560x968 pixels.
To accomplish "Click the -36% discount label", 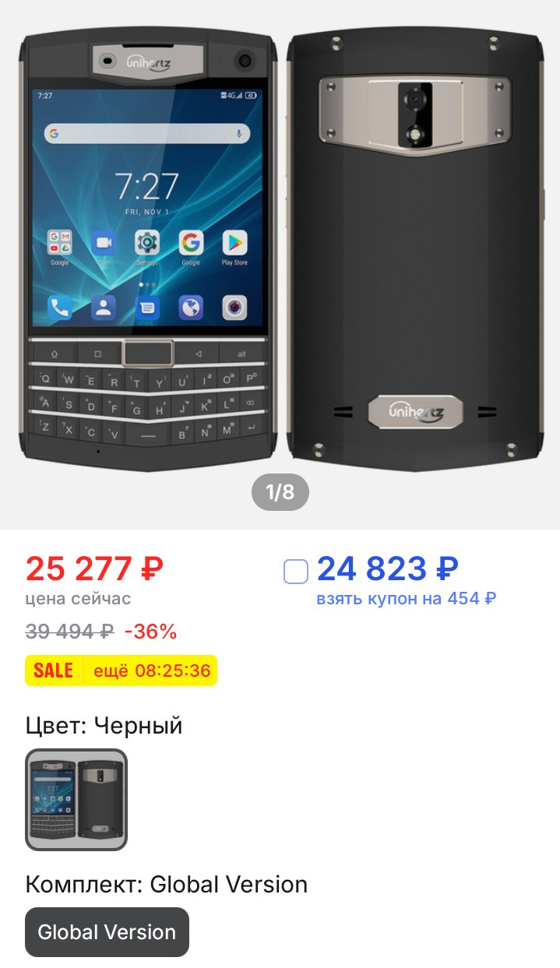I will pyautogui.click(x=151, y=632).
